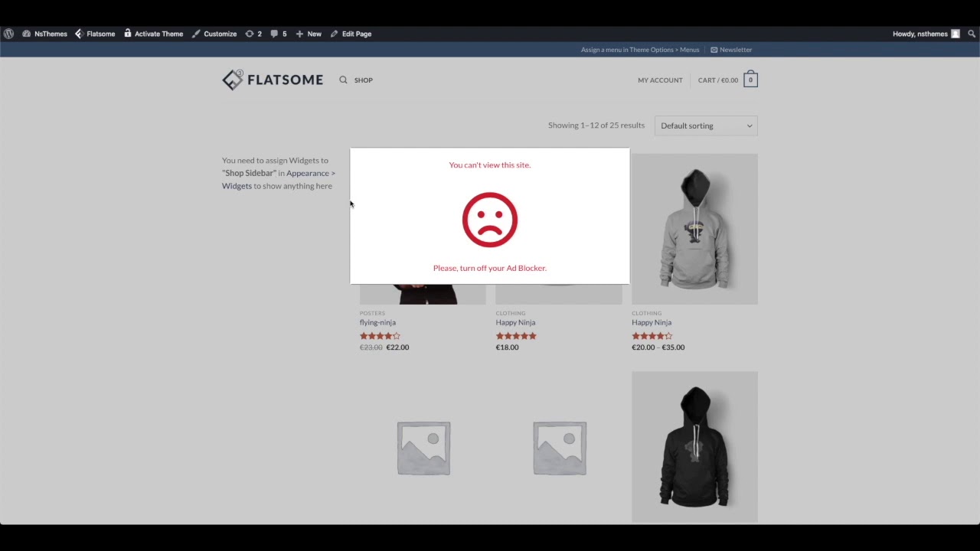Click the flying-ninja star rating
The width and height of the screenshot is (980, 551).
[x=381, y=336]
